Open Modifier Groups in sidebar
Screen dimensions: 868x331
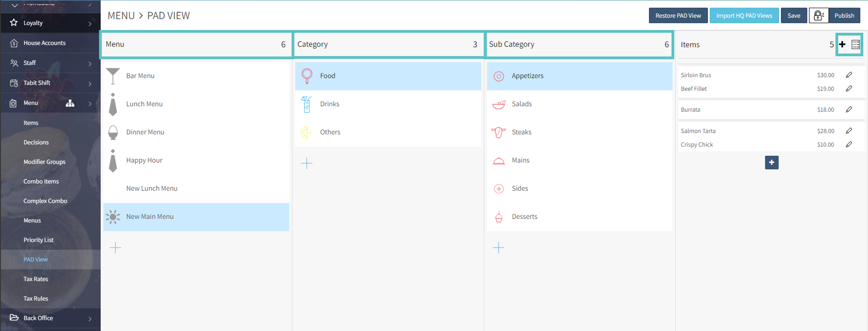pyautogui.click(x=44, y=162)
